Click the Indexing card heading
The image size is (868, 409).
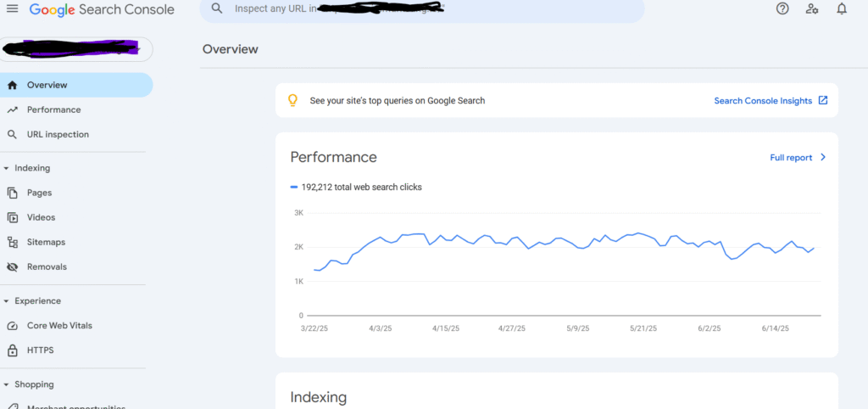click(x=319, y=397)
